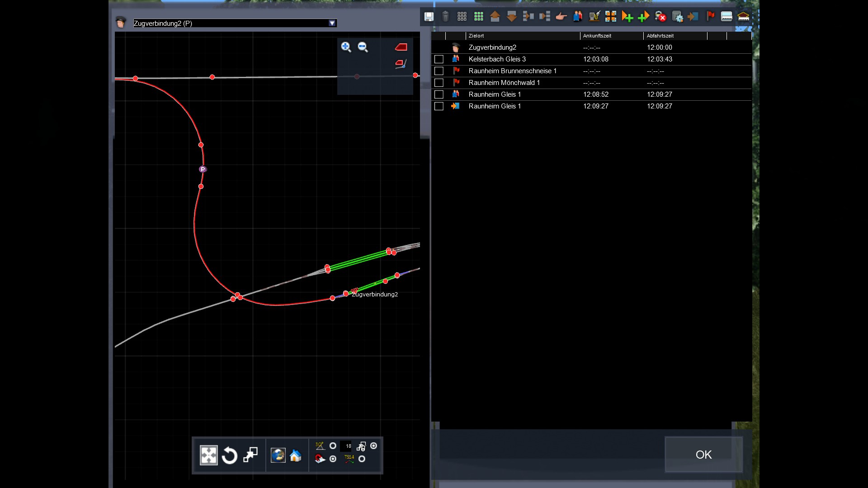The height and width of the screenshot is (488, 868).
Task: Click the Zugverbindung2 label on map
Action: tap(375, 295)
